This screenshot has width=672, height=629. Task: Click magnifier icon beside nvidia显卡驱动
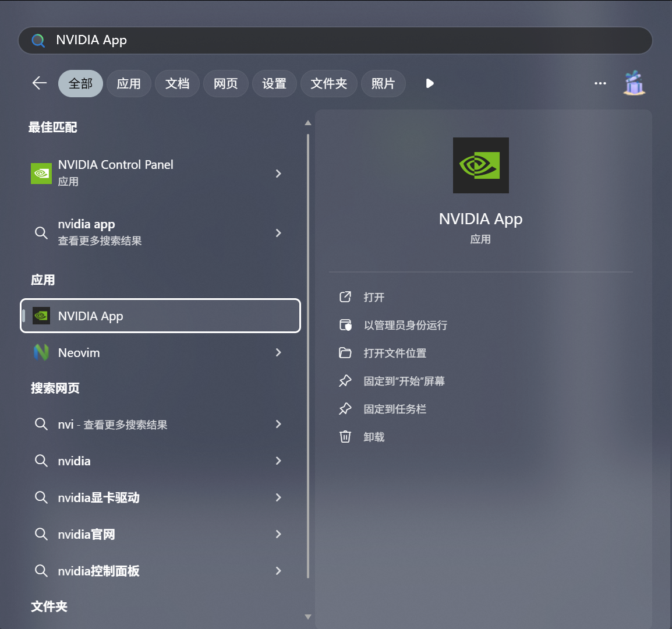point(41,497)
